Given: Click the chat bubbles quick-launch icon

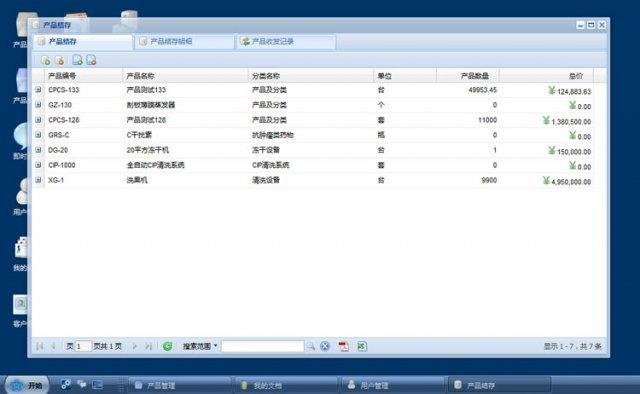Looking at the screenshot, I should (82, 384).
